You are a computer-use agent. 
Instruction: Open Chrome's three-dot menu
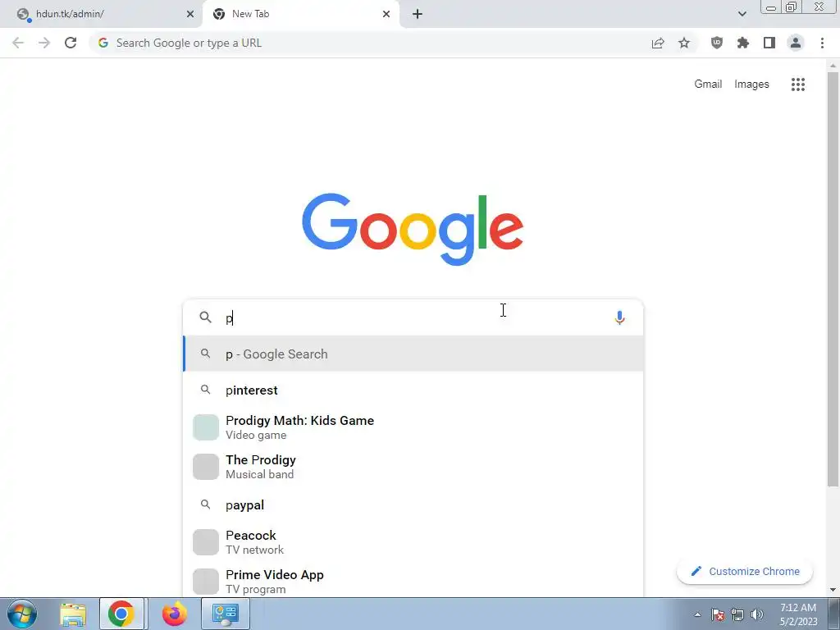pos(822,43)
